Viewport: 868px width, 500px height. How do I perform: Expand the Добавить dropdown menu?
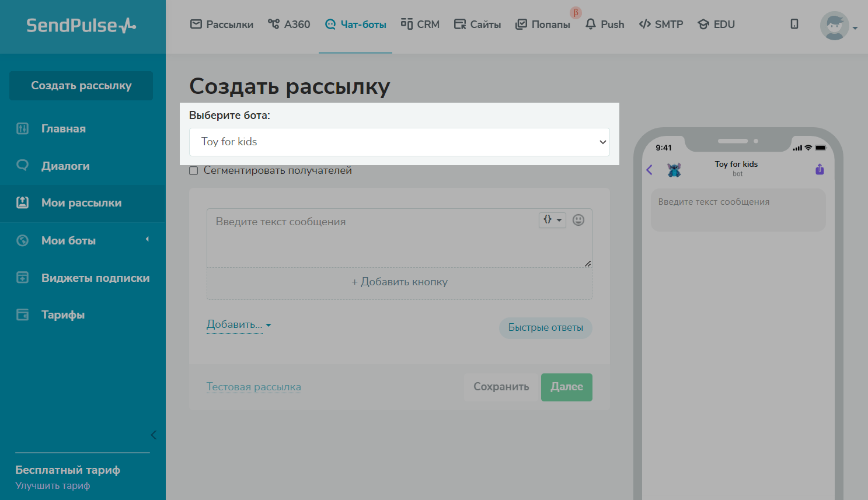pyautogui.click(x=239, y=324)
